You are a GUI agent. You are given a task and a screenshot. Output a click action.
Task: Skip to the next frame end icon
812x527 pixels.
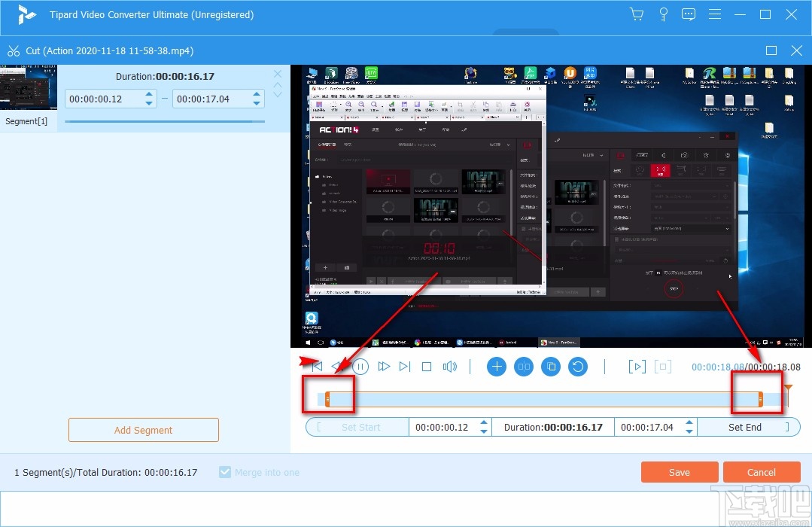click(x=405, y=367)
